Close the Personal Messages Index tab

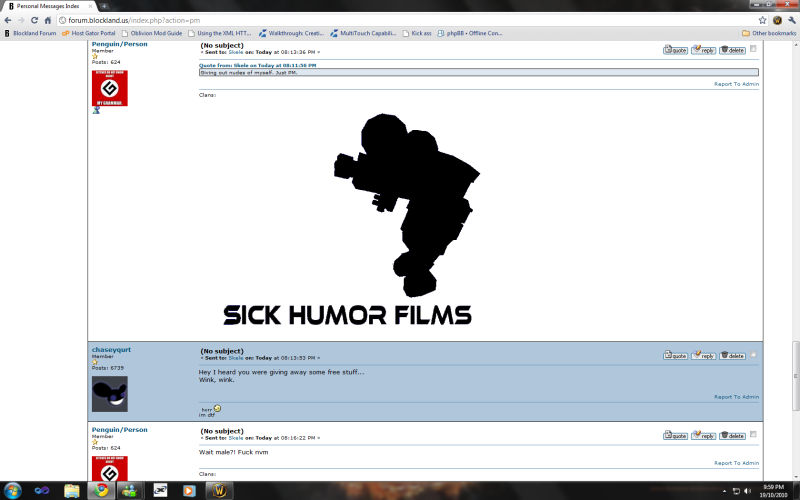(90, 6)
